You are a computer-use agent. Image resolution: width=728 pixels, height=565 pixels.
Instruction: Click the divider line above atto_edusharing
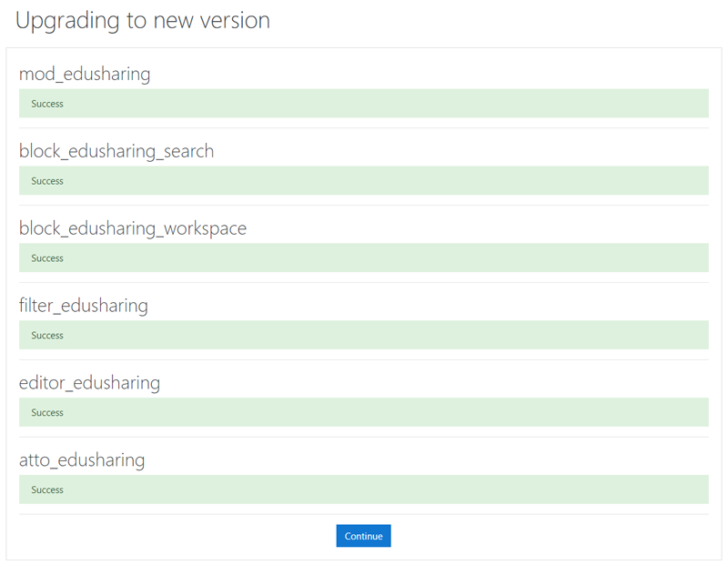pyautogui.click(x=363, y=438)
